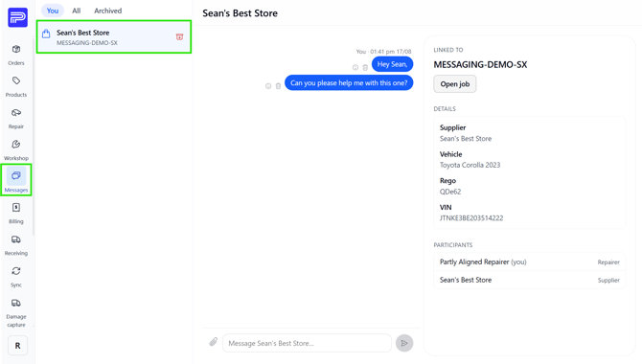Select the Sean's Best Store conversation
This screenshot has width=642, height=364.
114,36
